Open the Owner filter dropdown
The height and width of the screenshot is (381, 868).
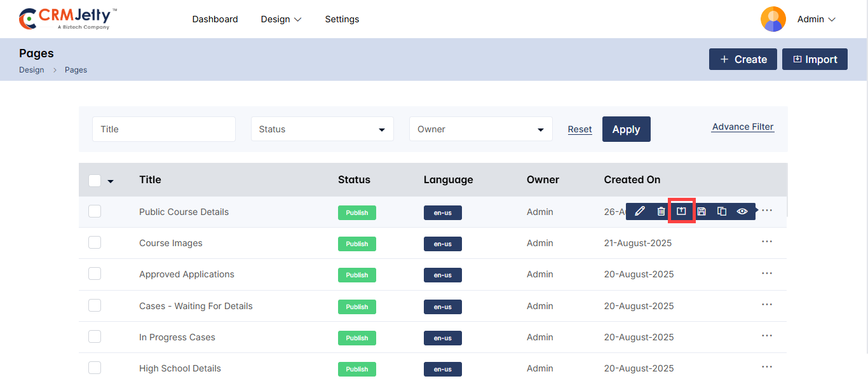(480, 129)
